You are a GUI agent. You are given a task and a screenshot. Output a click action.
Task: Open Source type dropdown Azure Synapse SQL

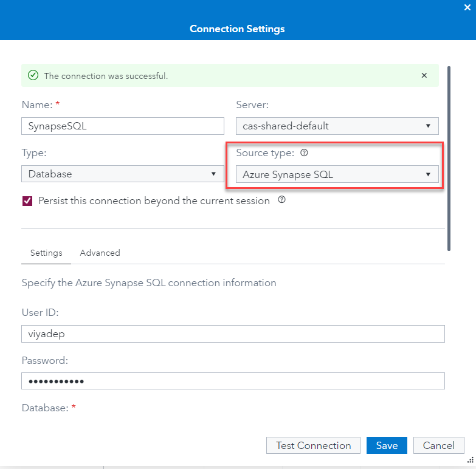click(x=337, y=174)
